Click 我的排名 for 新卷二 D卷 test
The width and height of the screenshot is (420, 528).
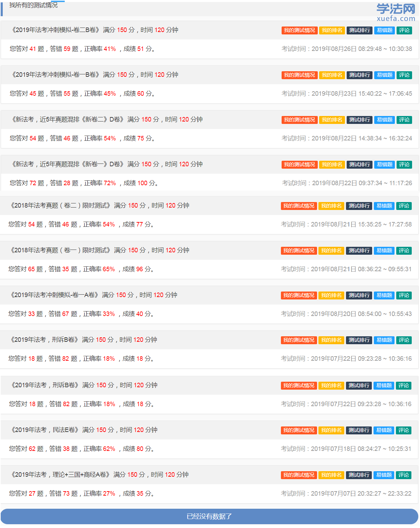pyautogui.click(x=332, y=120)
